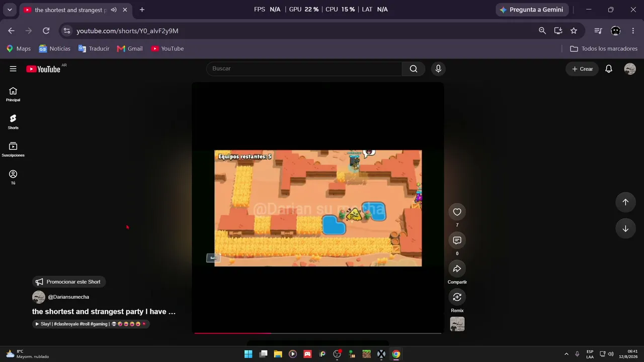This screenshot has width=644, height=362.
Task: Click the Buscar search field
Action: point(304,69)
